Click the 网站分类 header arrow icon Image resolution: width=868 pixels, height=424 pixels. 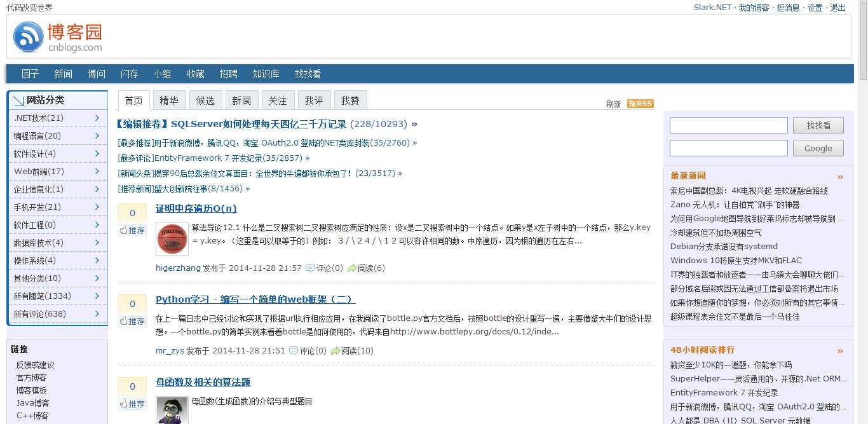point(18,100)
